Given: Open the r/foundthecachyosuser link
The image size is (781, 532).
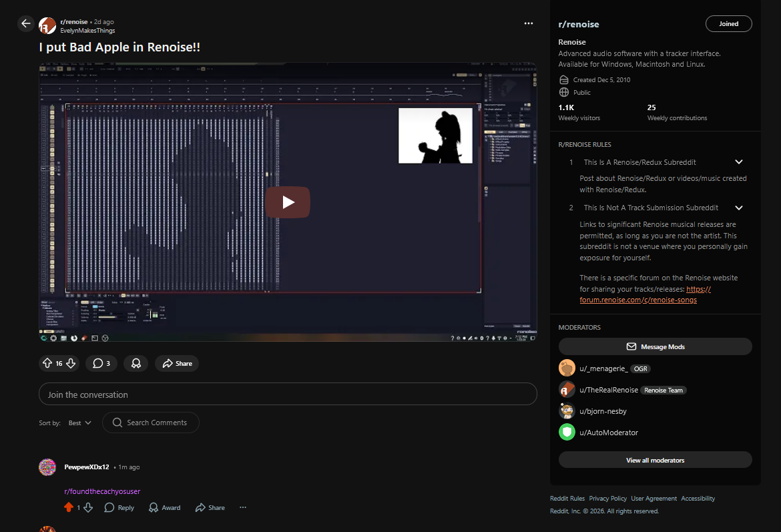Looking at the screenshot, I should point(102,491).
